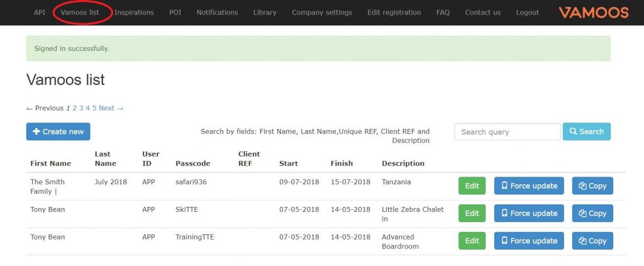Force update the safari936 entry
The height and width of the screenshot is (266, 644).
pyautogui.click(x=529, y=186)
